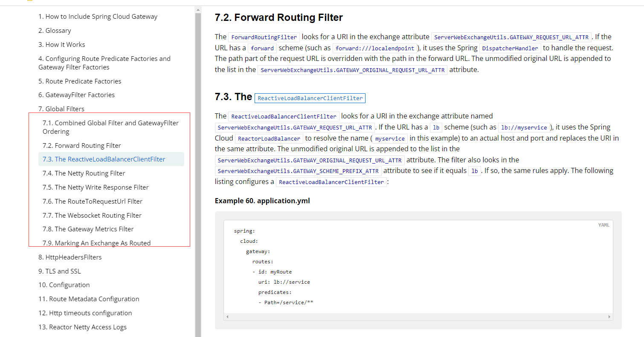644x337 pixels.
Task: Open '10. Configuration' section
Action: coord(64,285)
